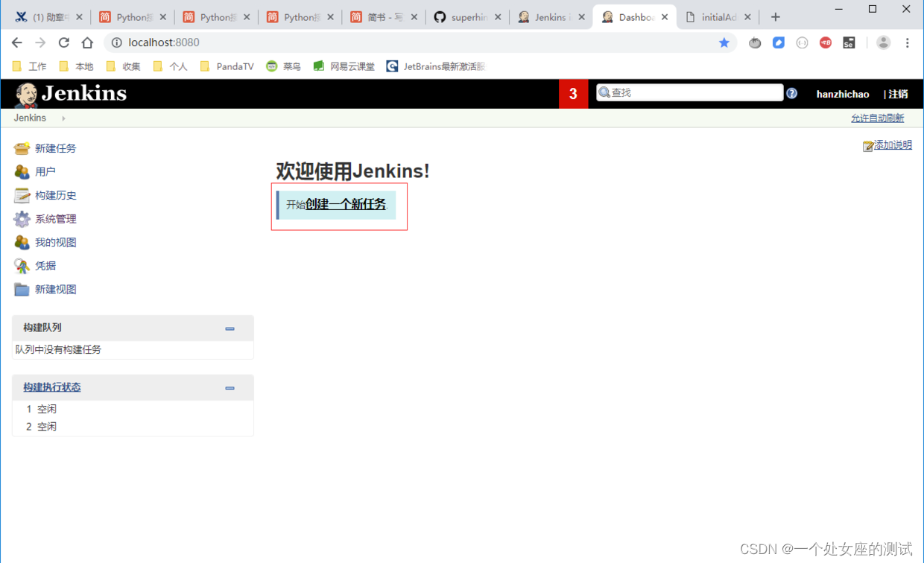Open the Chrome three-dot menu

click(x=908, y=42)
